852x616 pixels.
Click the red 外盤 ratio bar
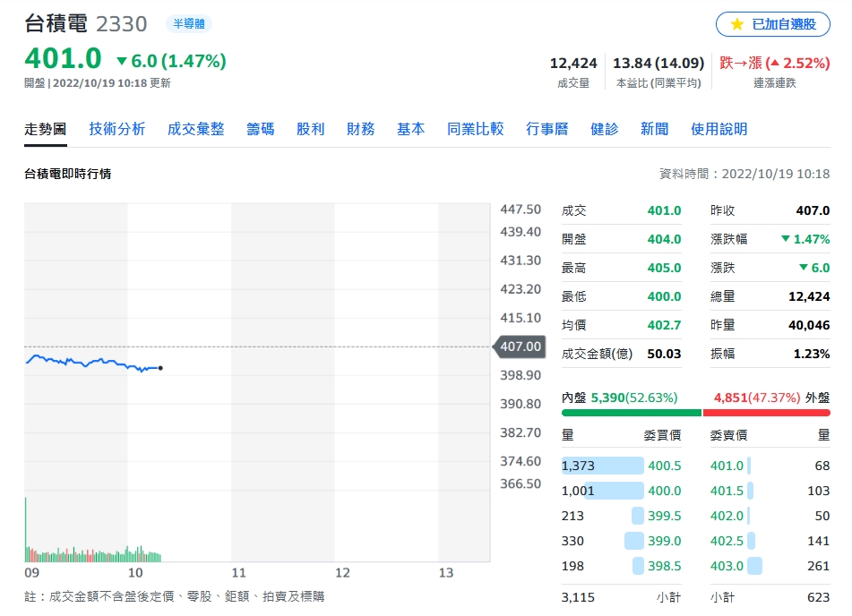point(767,413)
